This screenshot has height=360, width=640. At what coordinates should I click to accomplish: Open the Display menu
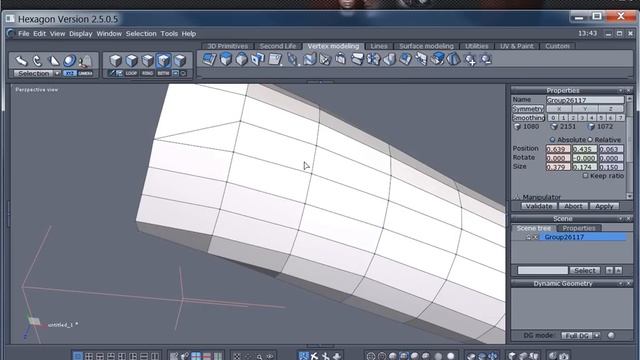(x=80, y=33)
